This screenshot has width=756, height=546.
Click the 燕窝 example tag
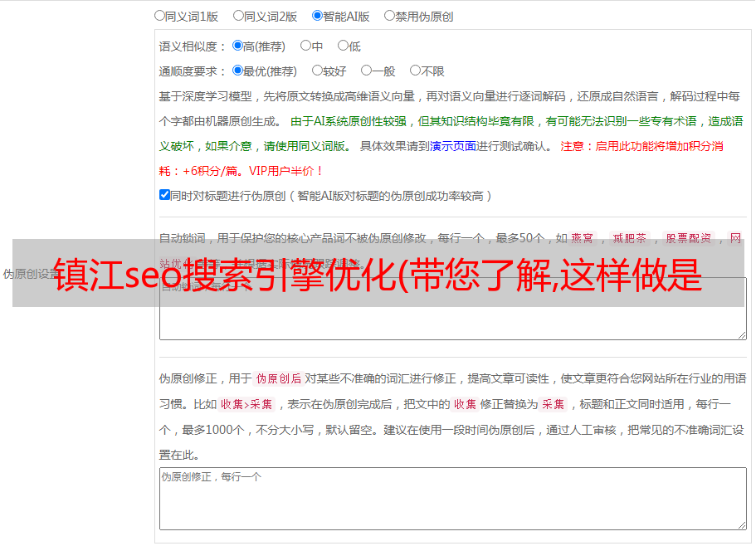[583, 238]
